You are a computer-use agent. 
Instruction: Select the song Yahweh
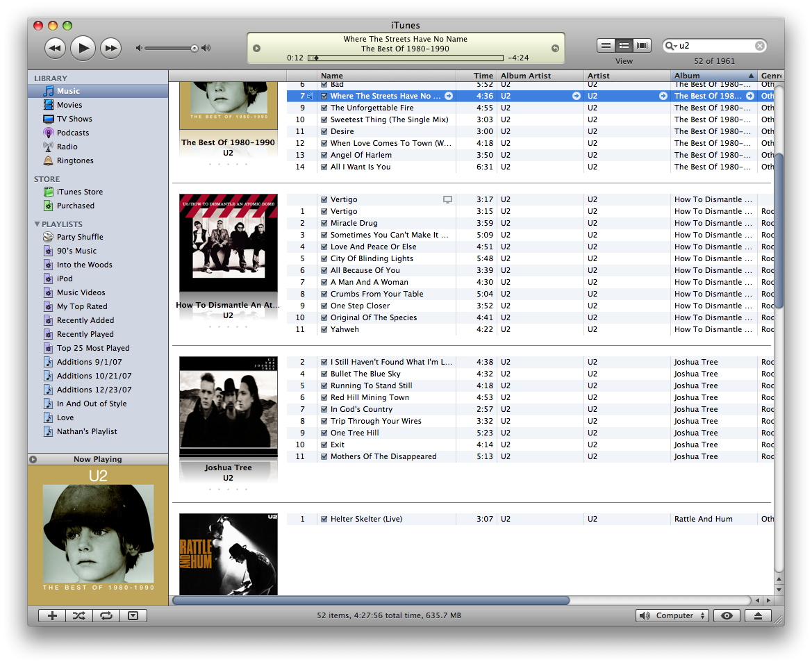coord(345,329)
